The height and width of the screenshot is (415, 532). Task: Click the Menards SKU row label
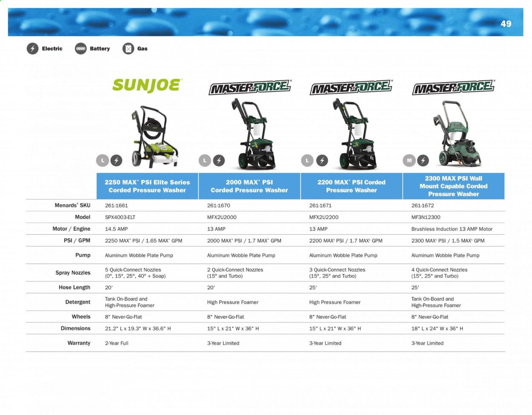(x=72, y=205)
